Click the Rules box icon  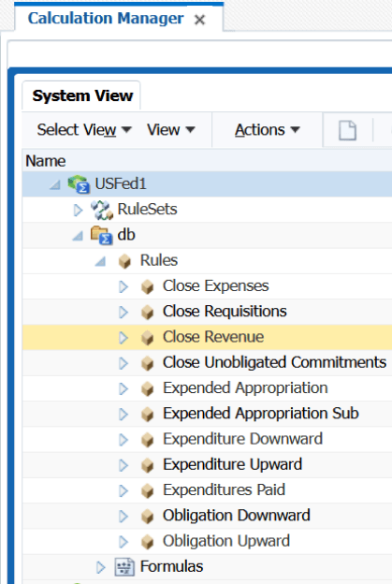(124, 261)
